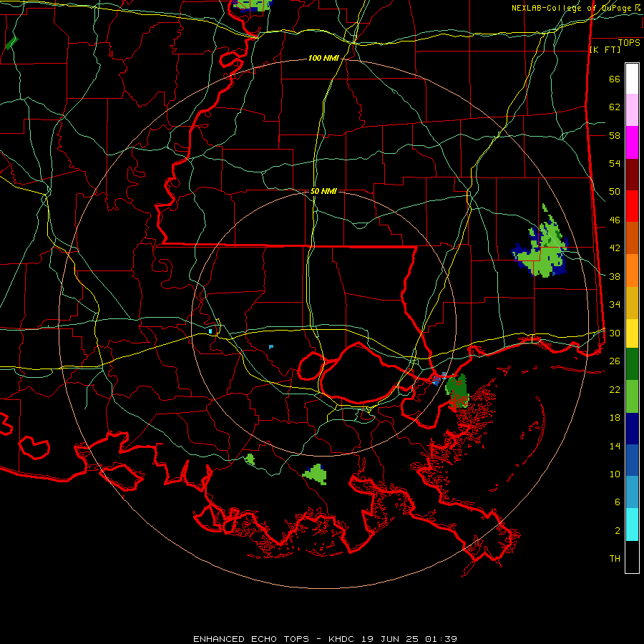Select the bright red legend swatch
The height and width of the screenshot is (644, 644).
click(x=632, y=206)
